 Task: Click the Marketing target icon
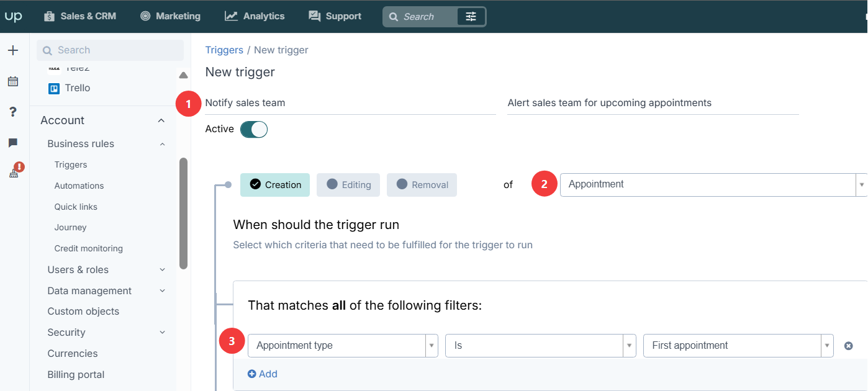click(x=145, y=16)
